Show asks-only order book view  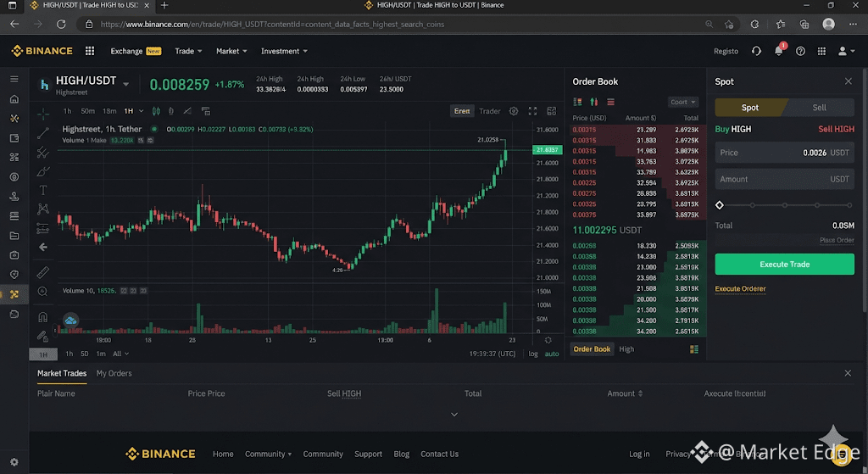610,102
